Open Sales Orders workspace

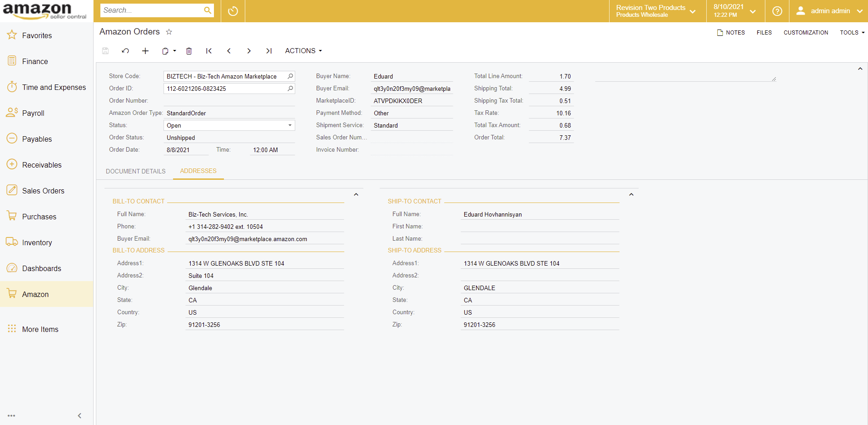46,191
